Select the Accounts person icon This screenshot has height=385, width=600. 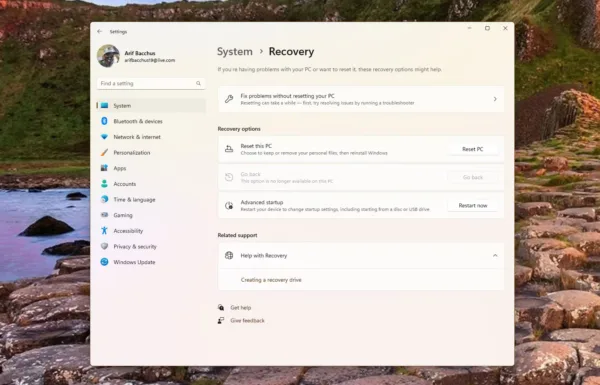[104, 184]
